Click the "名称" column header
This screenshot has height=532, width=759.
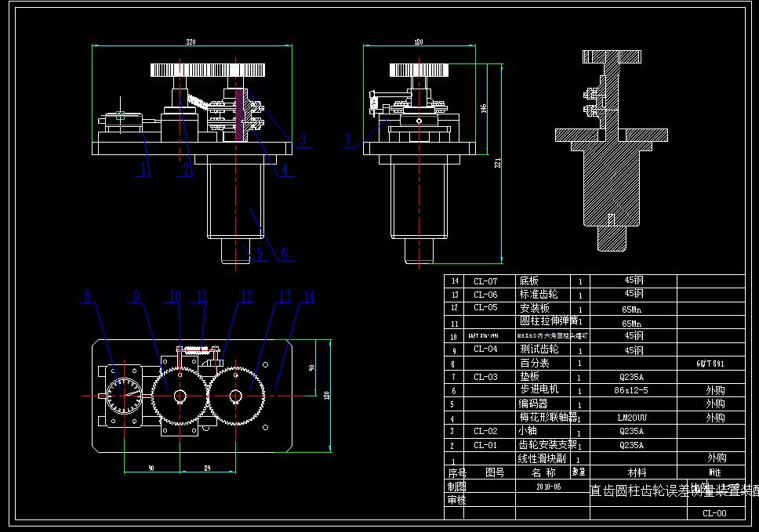[x=543, y=472]
